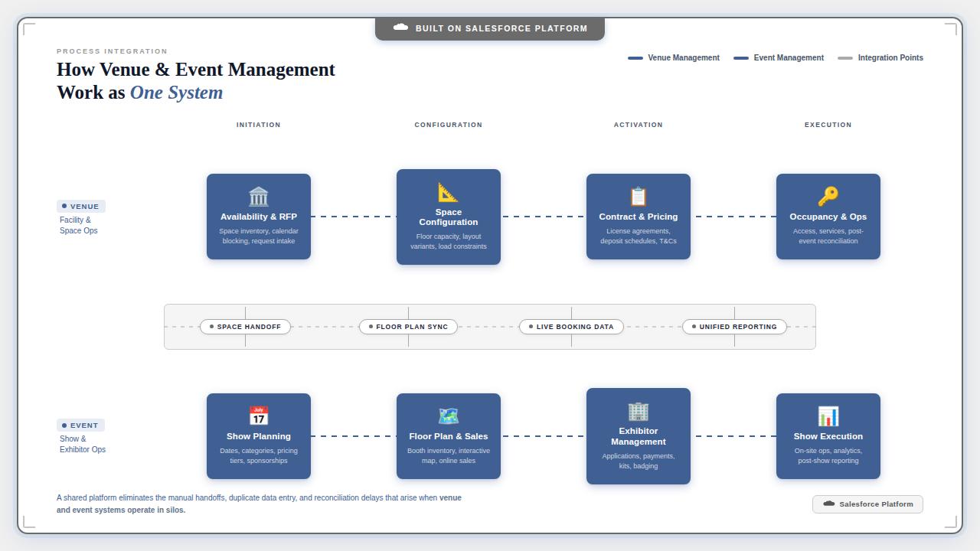Click the Built on Salesforce Platform banner text
The height and width of the screenshot is (551, 980).
pos(501,28)
